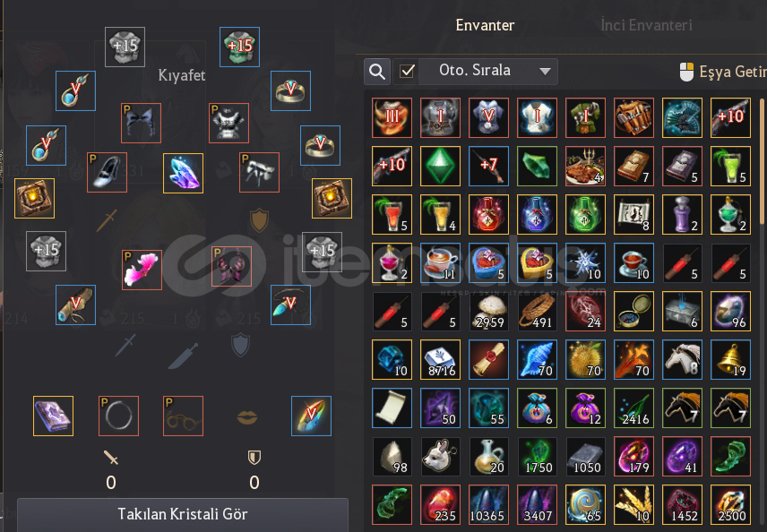Select the golden bell item with 19

tap(730, 360)
